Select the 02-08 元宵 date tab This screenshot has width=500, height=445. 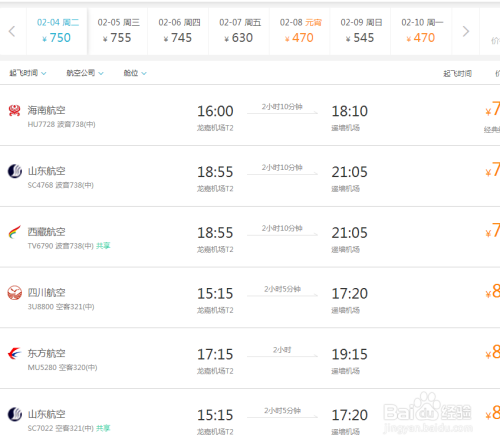tap(300, 31)
